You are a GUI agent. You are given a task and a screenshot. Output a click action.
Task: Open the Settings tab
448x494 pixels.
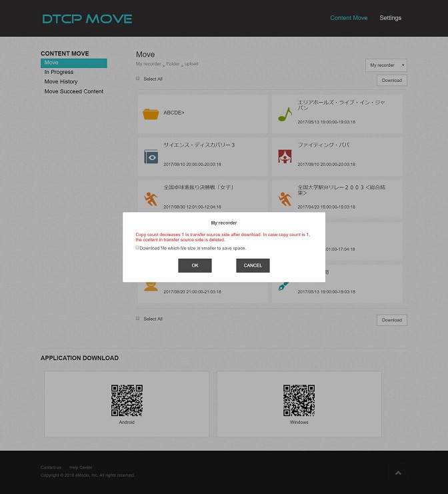point(390,18)
